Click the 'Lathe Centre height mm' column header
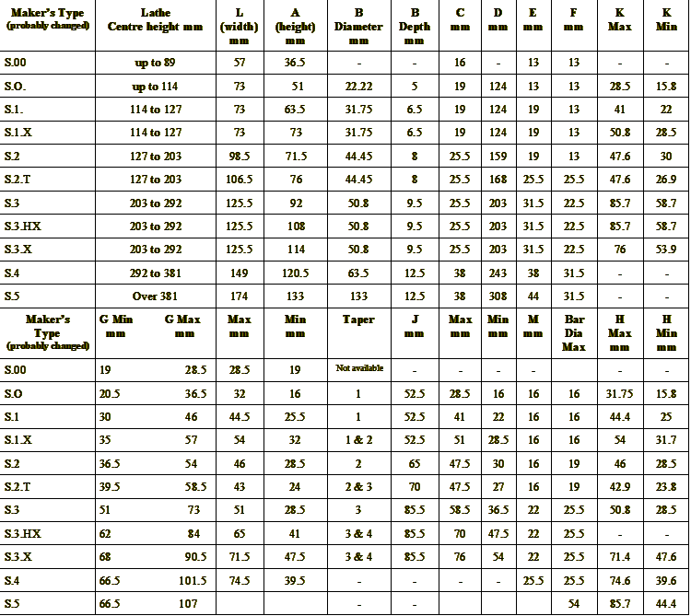 coord(155,20)
